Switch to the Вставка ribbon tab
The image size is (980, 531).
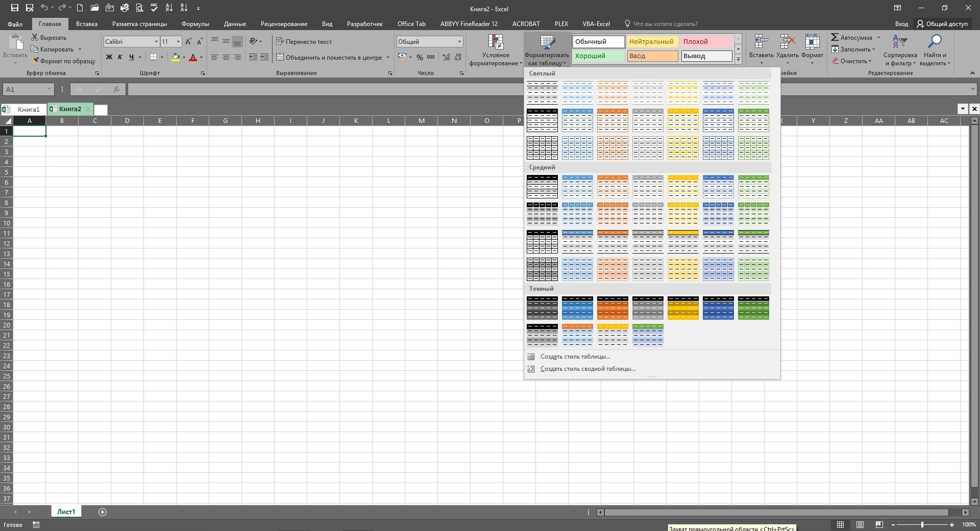coord(87,23)
